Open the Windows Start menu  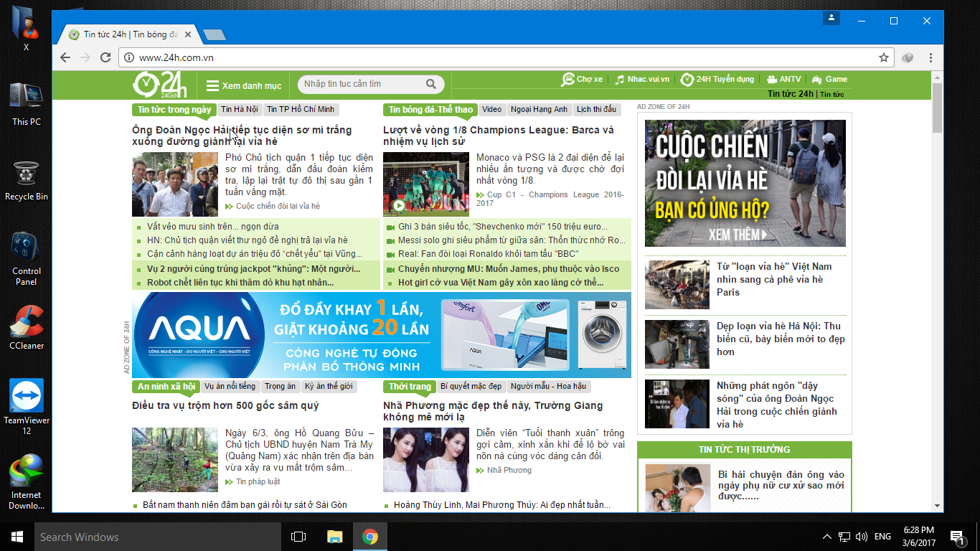click(17, 537)
